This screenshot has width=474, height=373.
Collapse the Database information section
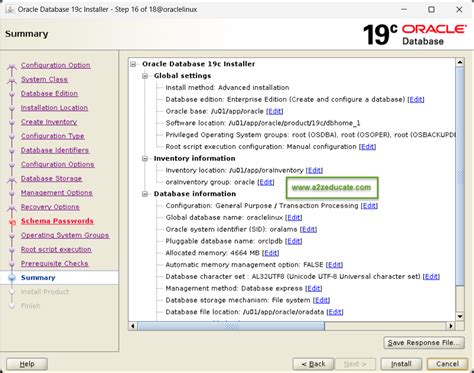pyautogui.click(x=145, y=194)
